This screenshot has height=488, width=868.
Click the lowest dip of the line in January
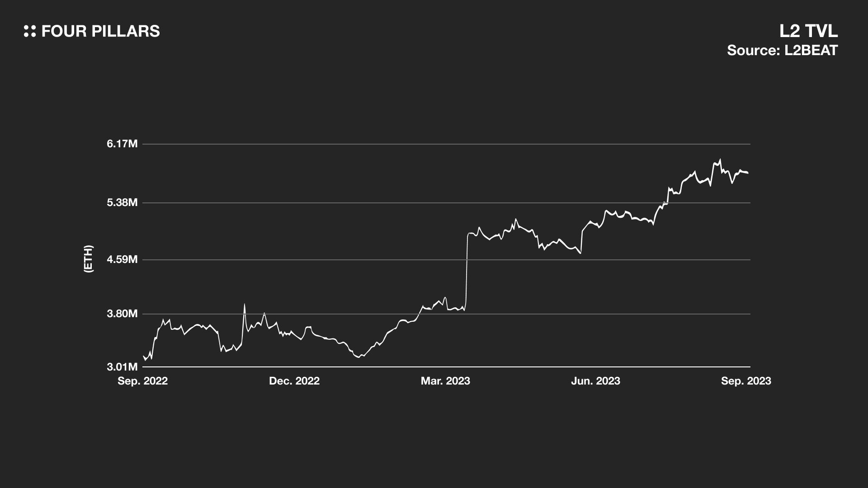point(359,357)
